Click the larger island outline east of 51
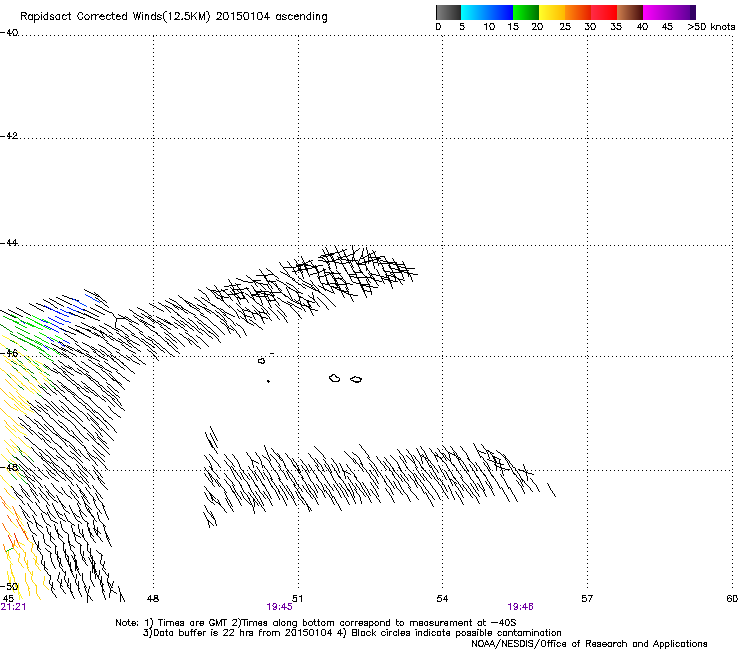This screenshot has width=740, height=650. coord(335,378)
